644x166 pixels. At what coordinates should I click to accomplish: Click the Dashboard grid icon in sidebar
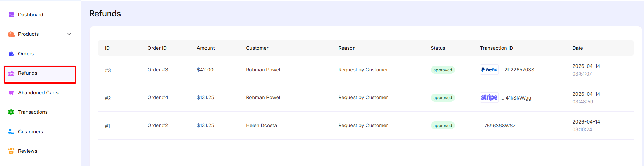(11, 15)
